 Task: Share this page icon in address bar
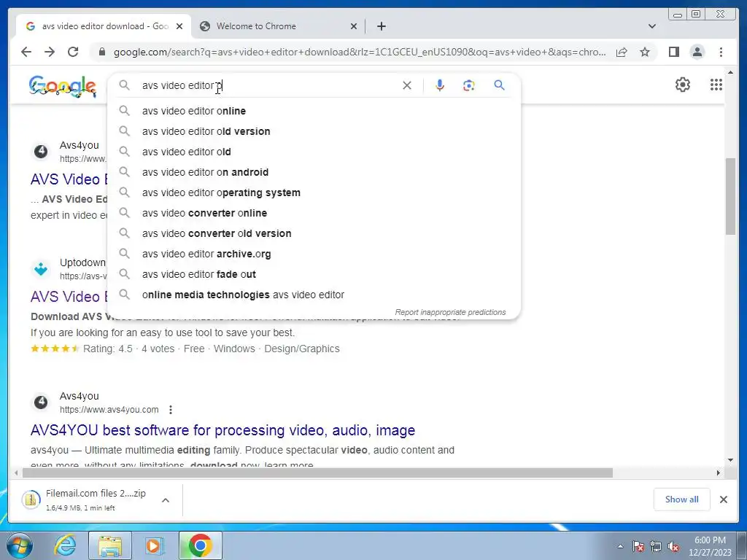click(x=622, y=52)
